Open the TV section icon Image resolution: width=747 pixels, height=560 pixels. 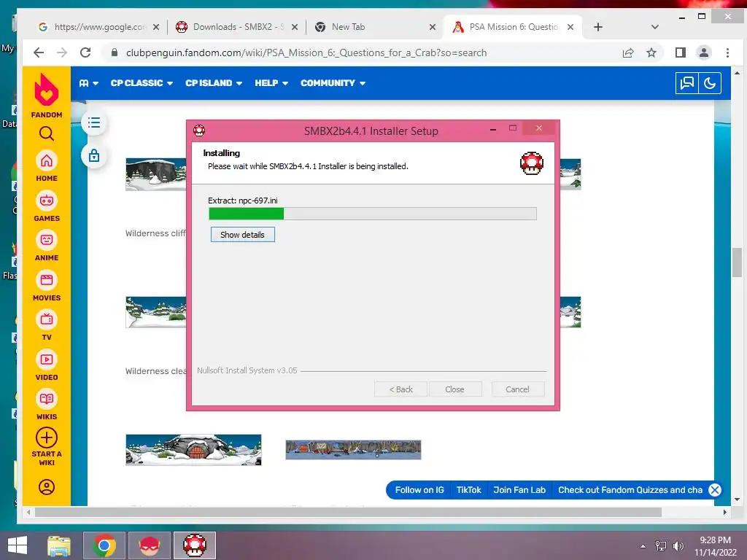pos(46,319)
